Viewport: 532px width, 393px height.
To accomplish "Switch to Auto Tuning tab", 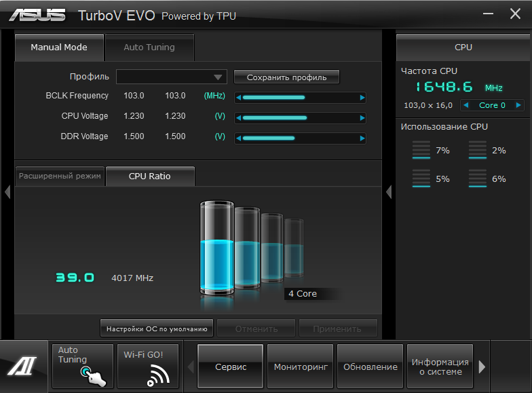I will coord(149,48).
